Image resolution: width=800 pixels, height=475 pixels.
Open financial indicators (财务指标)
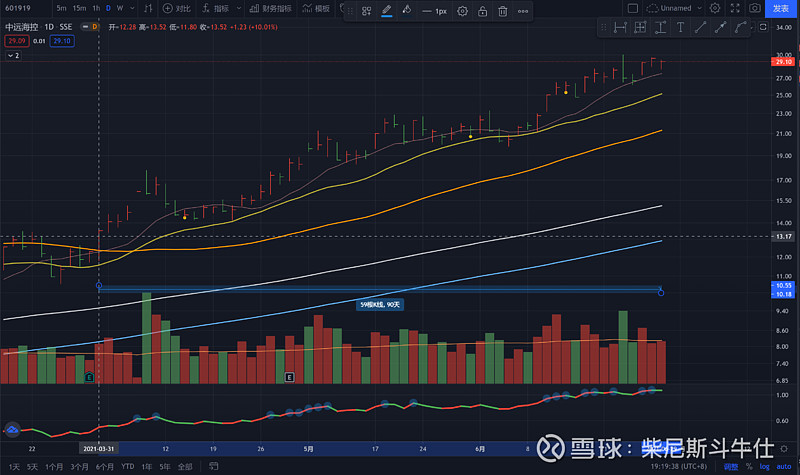pyautogui.click(x=270, y=8)
